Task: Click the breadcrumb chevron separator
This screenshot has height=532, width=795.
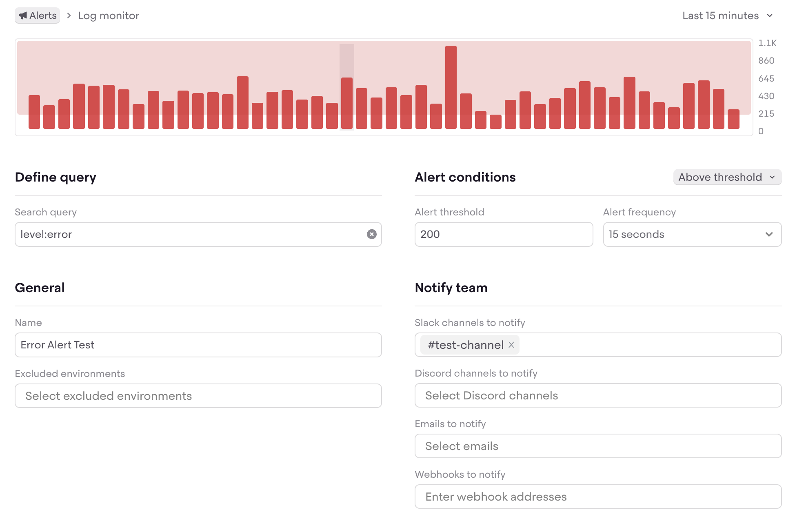Action: 69,16
